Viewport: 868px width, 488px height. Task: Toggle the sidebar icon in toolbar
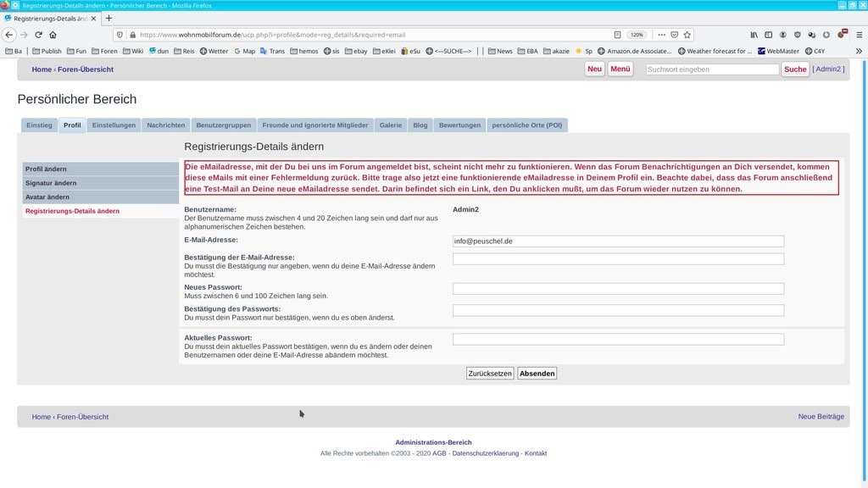pyautogui.click(x=768, y=34)
